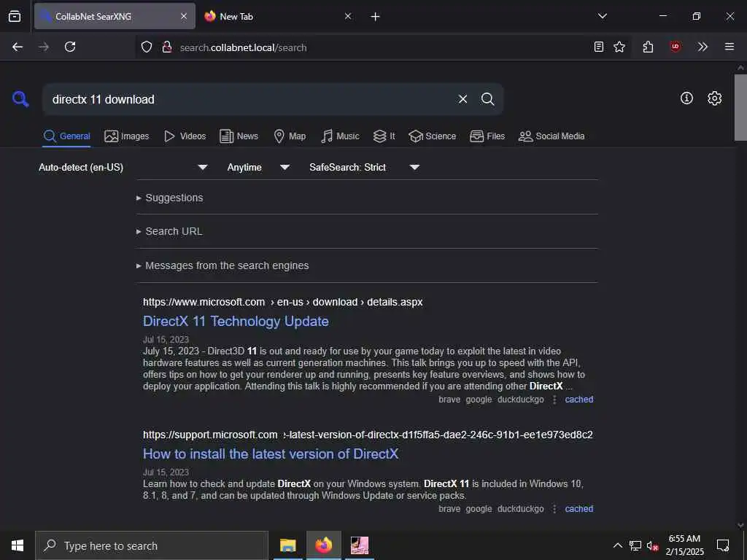Switch to the Science category
Image resolution: width=747 pixels, height=560 pixels.
[433, 136]
